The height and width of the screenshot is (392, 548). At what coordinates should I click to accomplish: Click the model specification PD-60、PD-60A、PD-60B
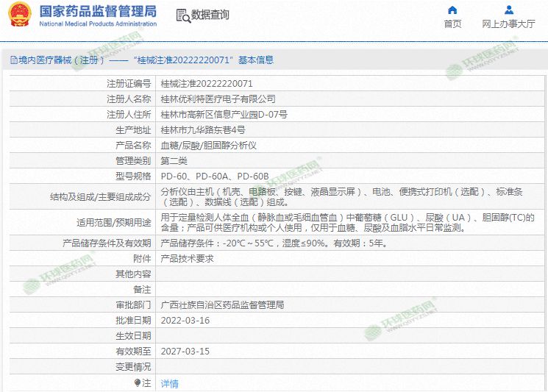tap(215, 177)
